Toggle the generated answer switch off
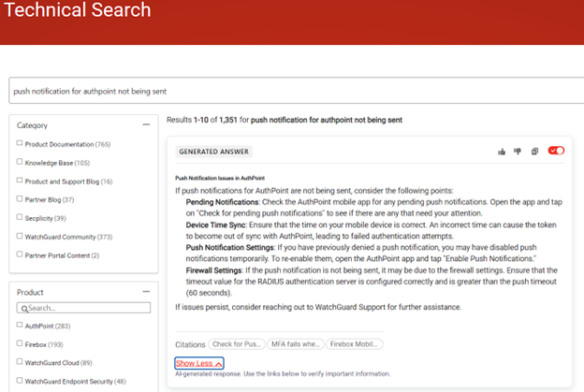Viewport: 584px width, 392px height. click(556, 151)
